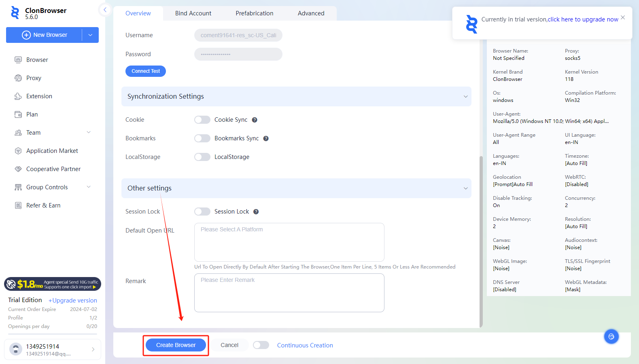The width and height of the screenshot is (639, 364).
Task: Open account details chevron for 1349251914
Action: pos(93,349)
